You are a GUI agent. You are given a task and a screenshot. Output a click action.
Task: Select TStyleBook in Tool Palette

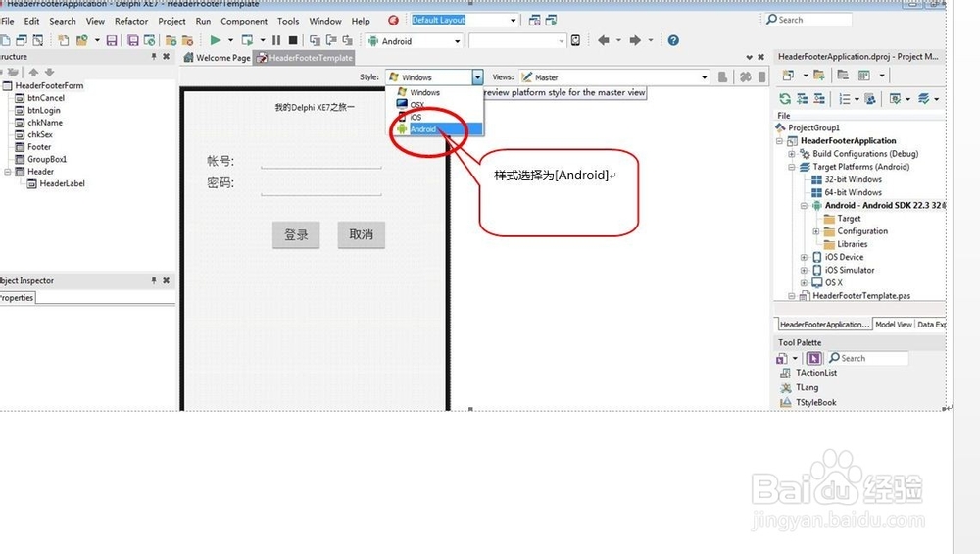pyautogui.click(x=815, y=403)
